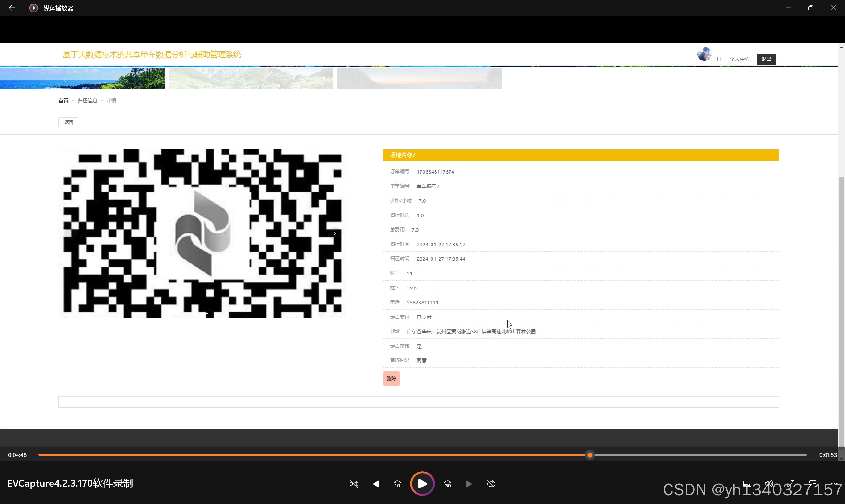The width and height of the screenshot is (845, 504).
Task: Close the media player window
Action: (833, 8)
